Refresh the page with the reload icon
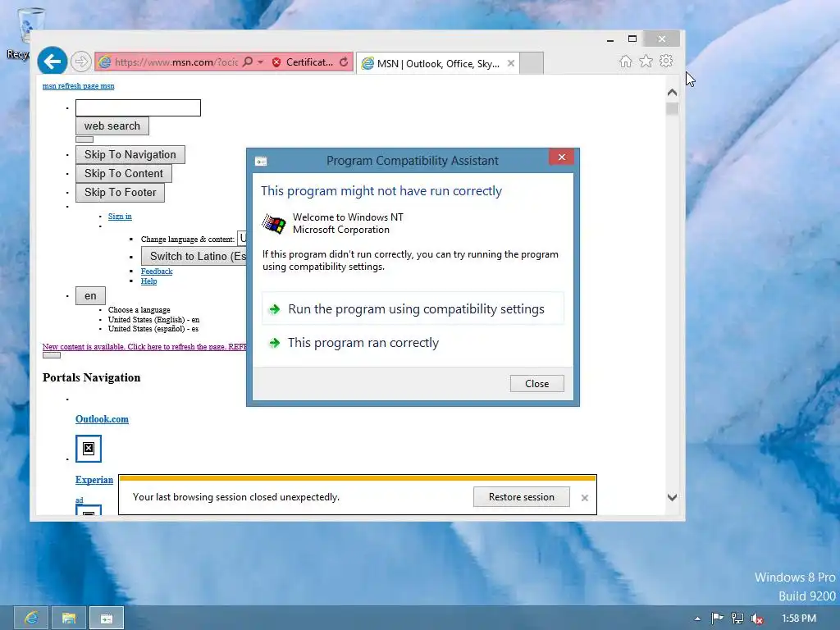The width and height of the screenshot is (840, 630). (344, 62)
